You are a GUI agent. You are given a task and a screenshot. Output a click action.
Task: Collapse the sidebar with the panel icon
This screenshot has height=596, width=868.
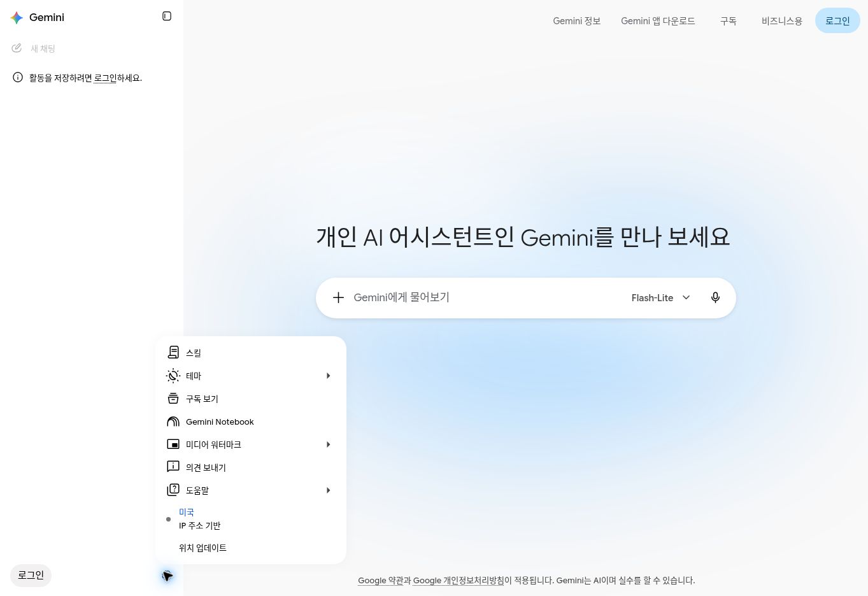point(167,16)
